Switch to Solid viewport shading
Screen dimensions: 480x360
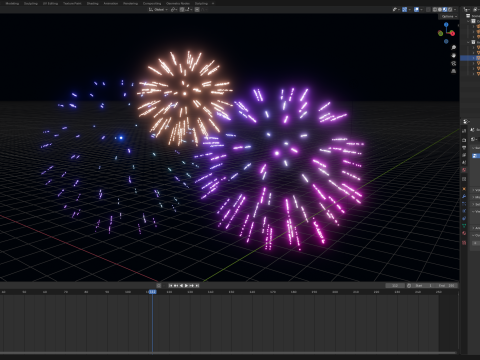[440, 10]
